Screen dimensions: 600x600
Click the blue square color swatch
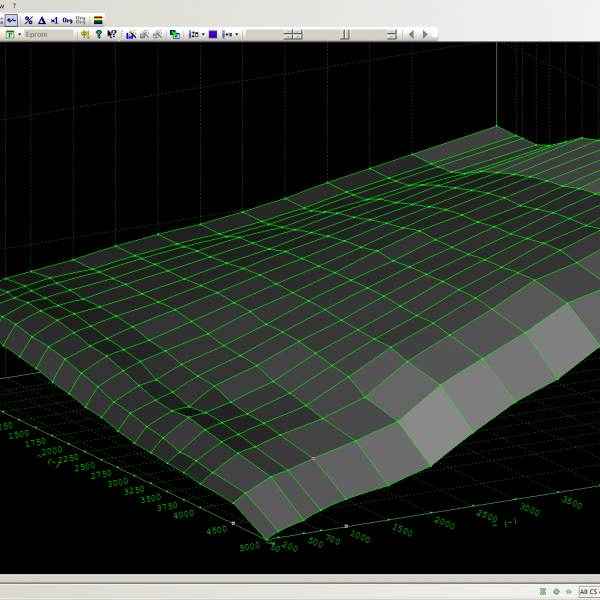(x=213, y=34)
